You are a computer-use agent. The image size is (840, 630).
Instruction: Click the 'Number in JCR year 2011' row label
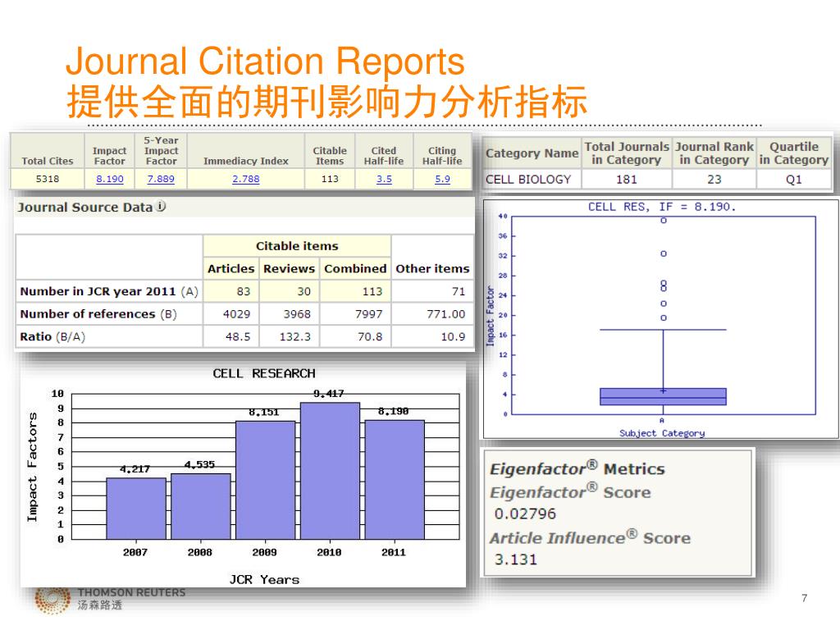[109, 291]
